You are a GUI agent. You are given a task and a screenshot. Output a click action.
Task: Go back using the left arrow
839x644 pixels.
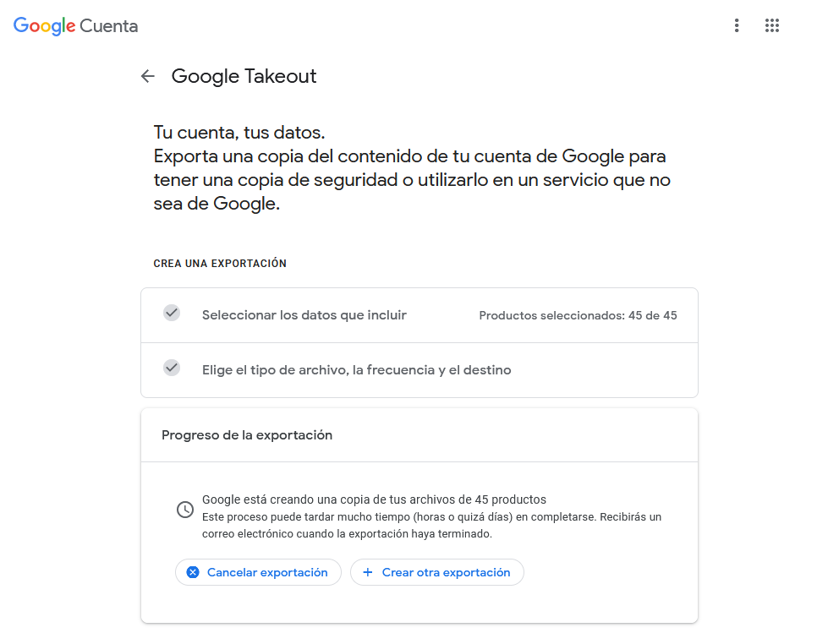148,76
